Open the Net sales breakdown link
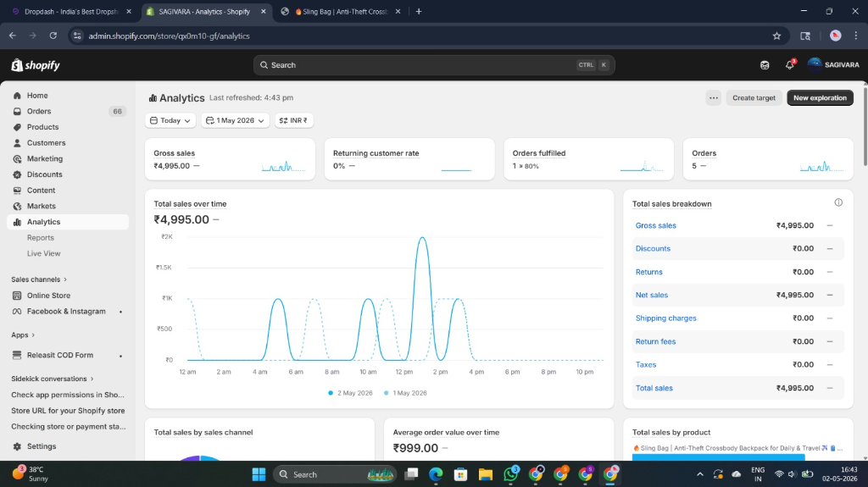 pyautogui.click(x=652, y=295)
